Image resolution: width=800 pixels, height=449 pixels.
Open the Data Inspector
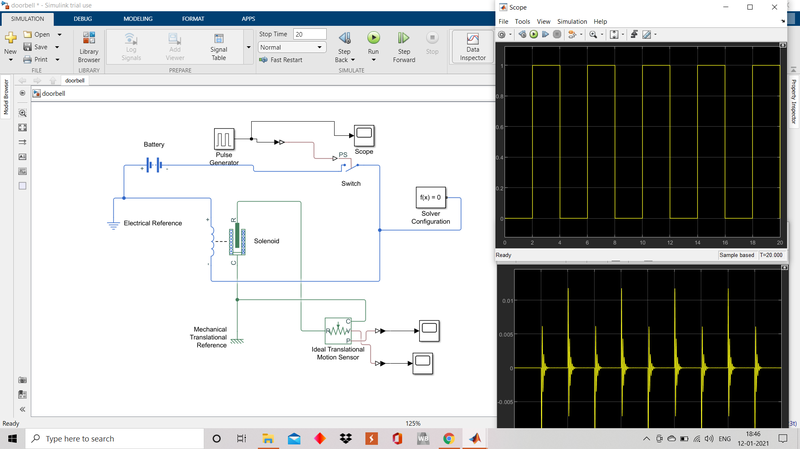tap(472, 47)
